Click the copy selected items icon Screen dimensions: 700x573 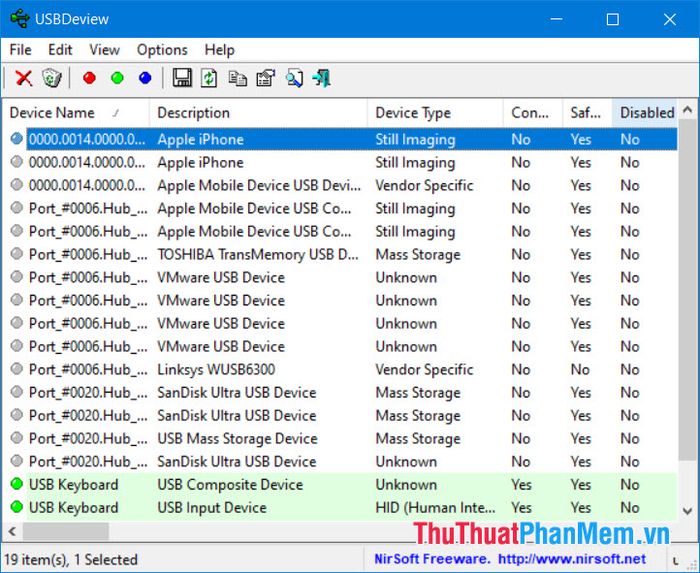[238, 79]
